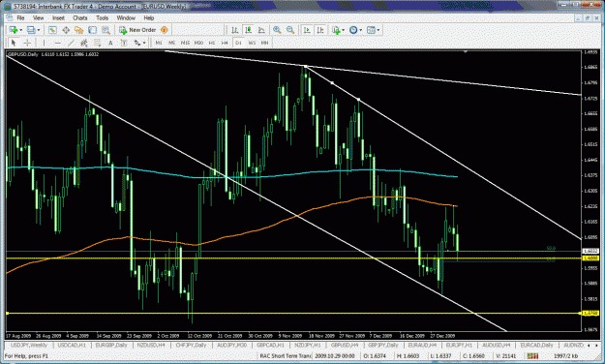The height and width of the screenshot is (364, 605).
Task: Open the Window menu
Action: [126, 17]
